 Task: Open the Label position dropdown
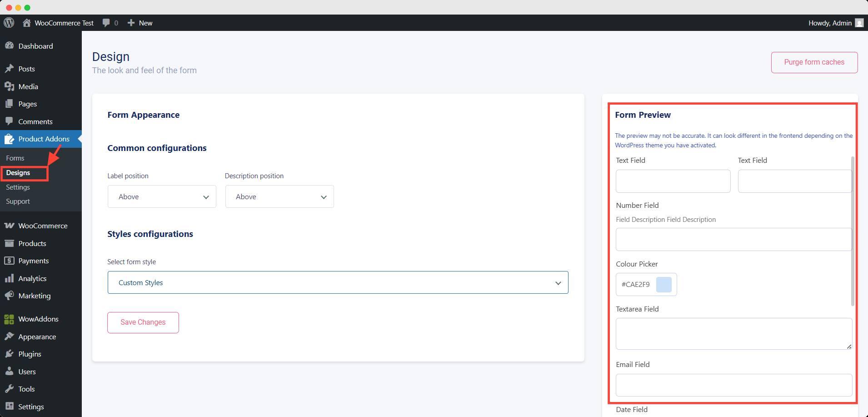tap(162, 196)
